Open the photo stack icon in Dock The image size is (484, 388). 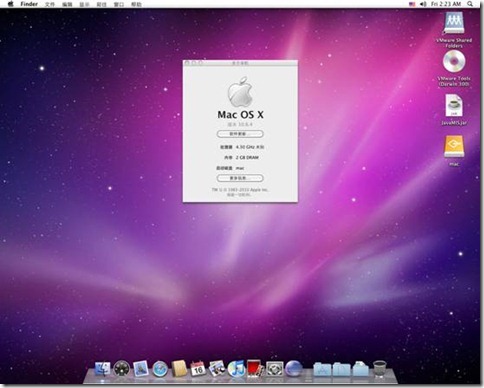pyautogui.click(x=217, y=369)
